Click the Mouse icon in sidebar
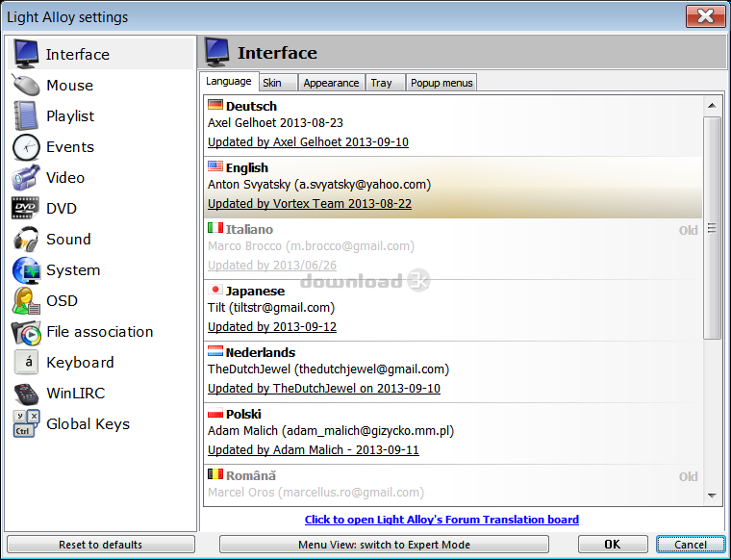731x560 pixels. pos(26,86)
